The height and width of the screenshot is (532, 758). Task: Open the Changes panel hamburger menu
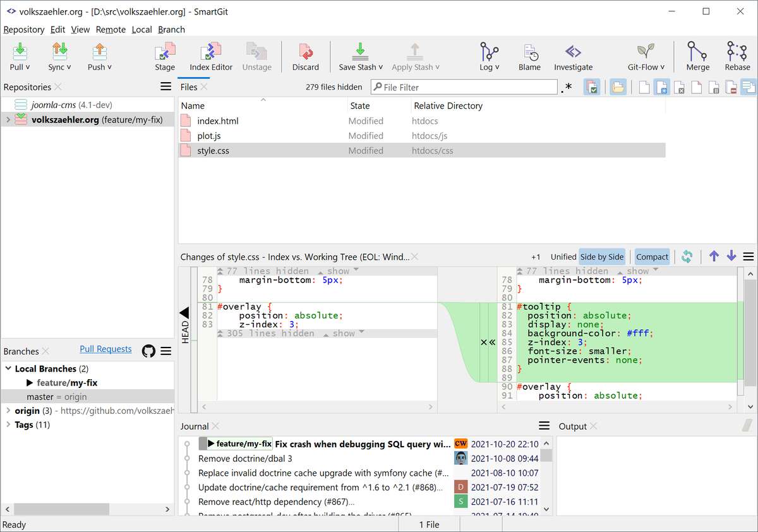[749, 257]
